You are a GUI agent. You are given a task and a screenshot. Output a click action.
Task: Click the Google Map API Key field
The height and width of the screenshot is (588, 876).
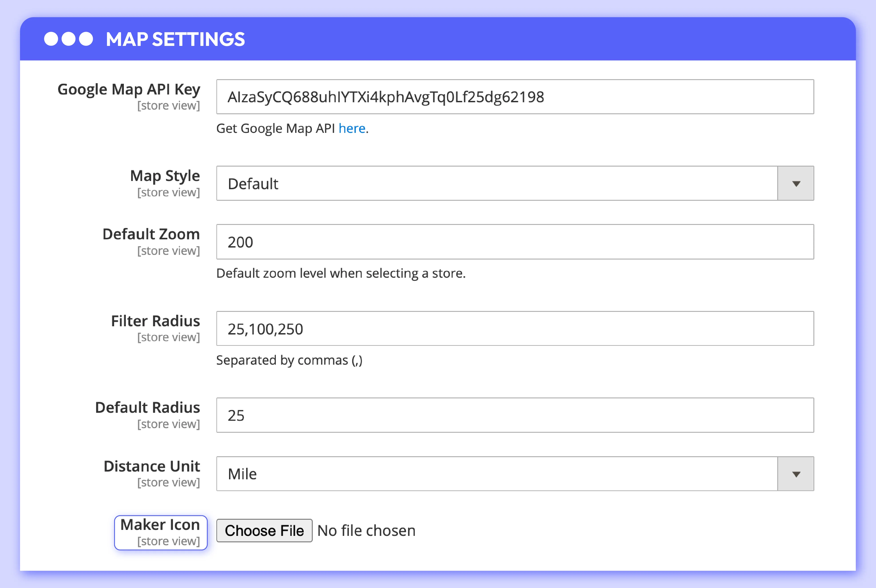pyautogui.click(x=515, y=97)
